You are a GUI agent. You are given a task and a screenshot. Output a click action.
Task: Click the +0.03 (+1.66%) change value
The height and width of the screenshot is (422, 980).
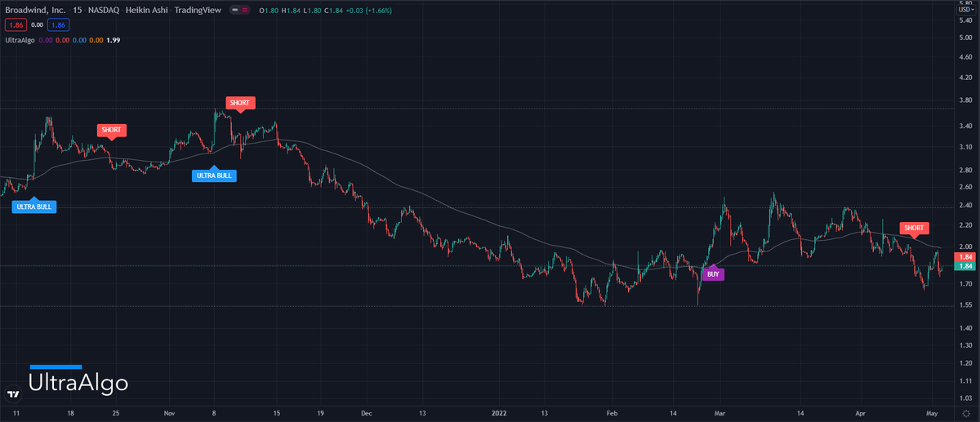tap(370, 12)
